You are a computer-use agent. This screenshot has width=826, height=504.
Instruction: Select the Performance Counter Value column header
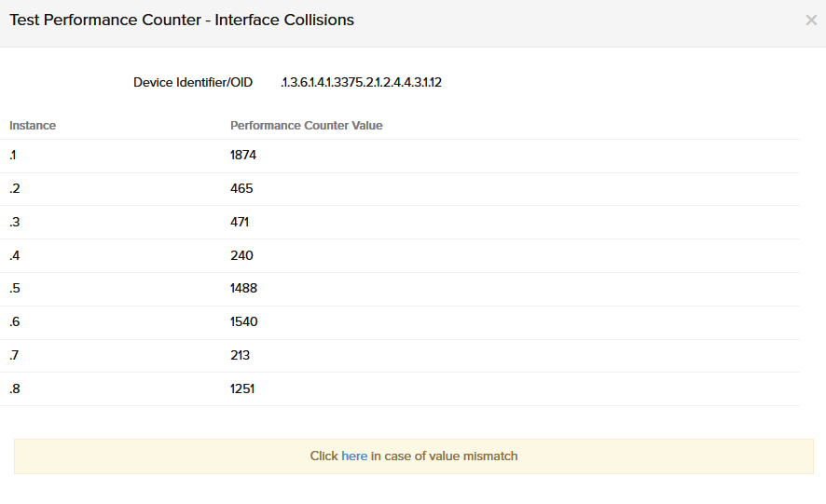[x=306, y=126]
